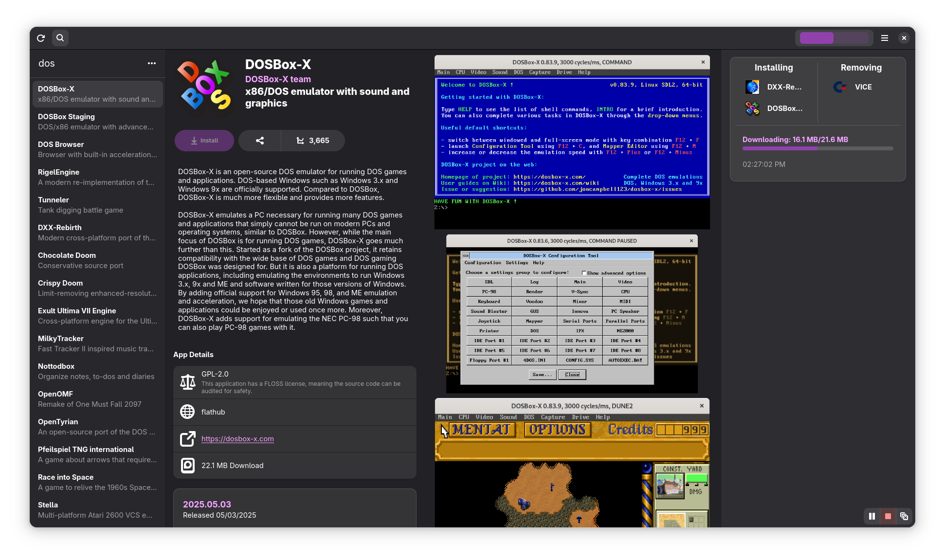Open the hamburger main menu

pos(885,38)
